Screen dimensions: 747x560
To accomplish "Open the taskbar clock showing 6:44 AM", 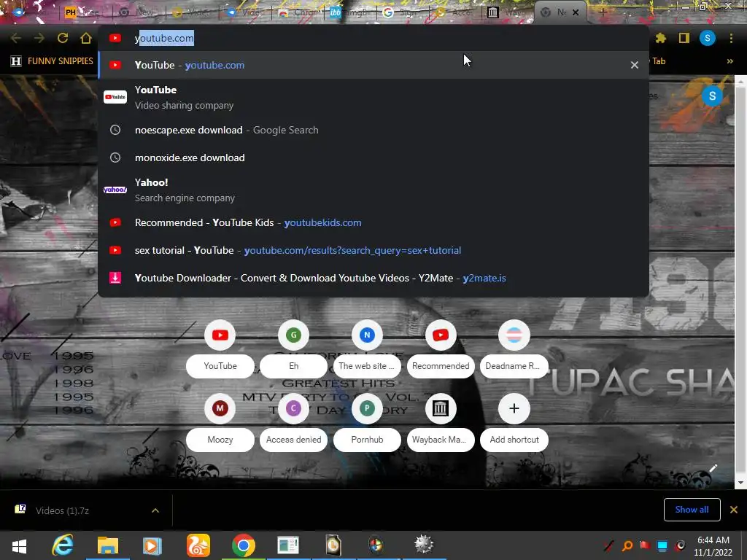I will (x=713, y=545).
